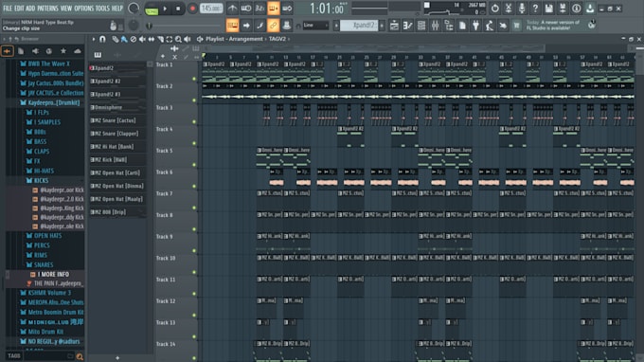This screenshot has width=644, height=362.
Task: Expand the KSHMR Volume 3 folder
Action: point(49,293)
